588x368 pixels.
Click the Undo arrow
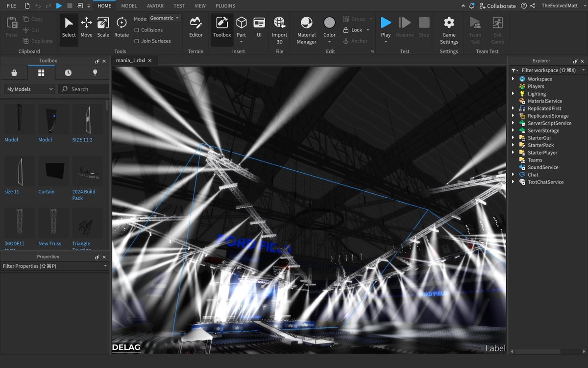[38, 6]
